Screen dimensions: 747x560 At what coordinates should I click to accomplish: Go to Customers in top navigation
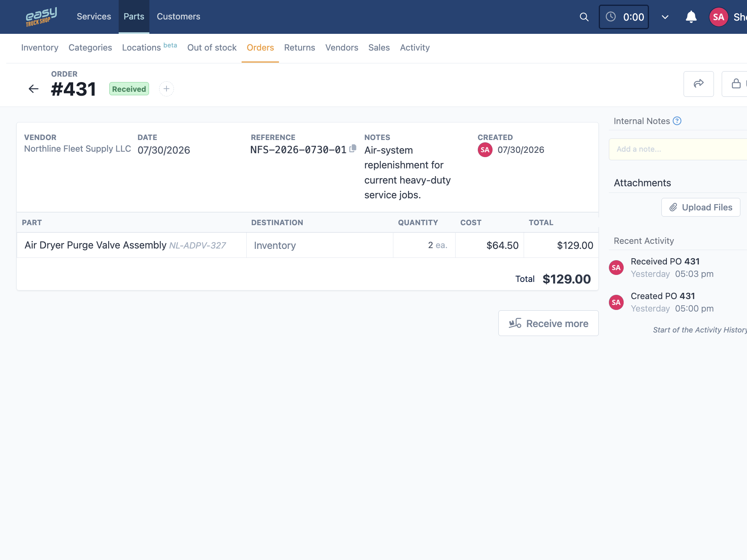pyautogui.click(x=179, y=16)
